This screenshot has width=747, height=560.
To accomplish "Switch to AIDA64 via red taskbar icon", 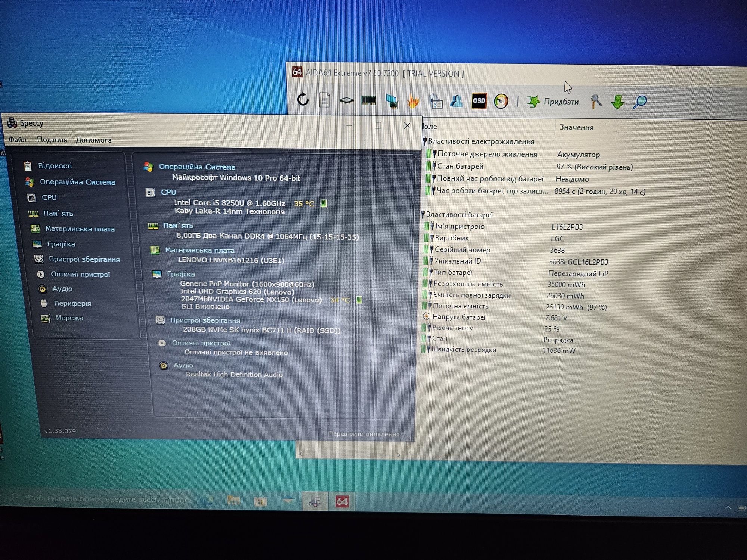I will click(342, 501).
